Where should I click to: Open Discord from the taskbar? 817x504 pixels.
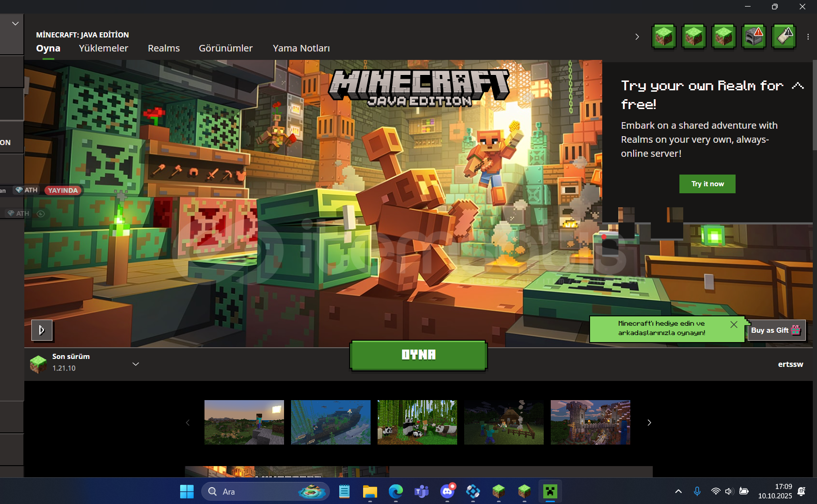tap(447, 491)
